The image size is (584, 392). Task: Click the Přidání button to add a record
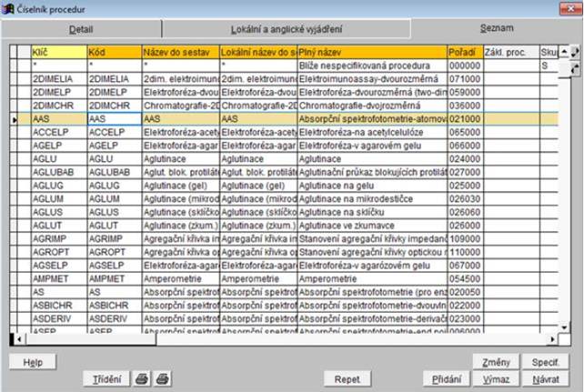446,377
